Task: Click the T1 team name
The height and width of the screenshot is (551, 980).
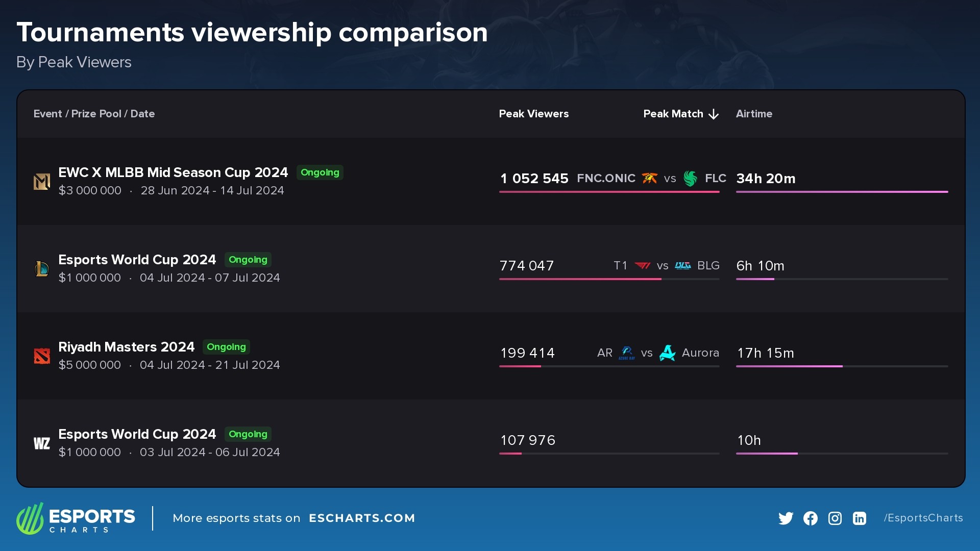Action: coord(620,265)
